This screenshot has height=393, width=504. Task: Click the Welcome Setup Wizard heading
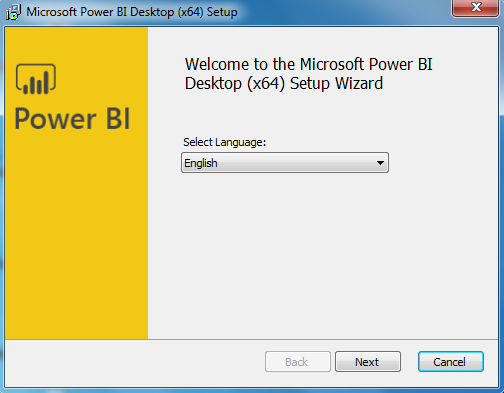coord(309,74)
